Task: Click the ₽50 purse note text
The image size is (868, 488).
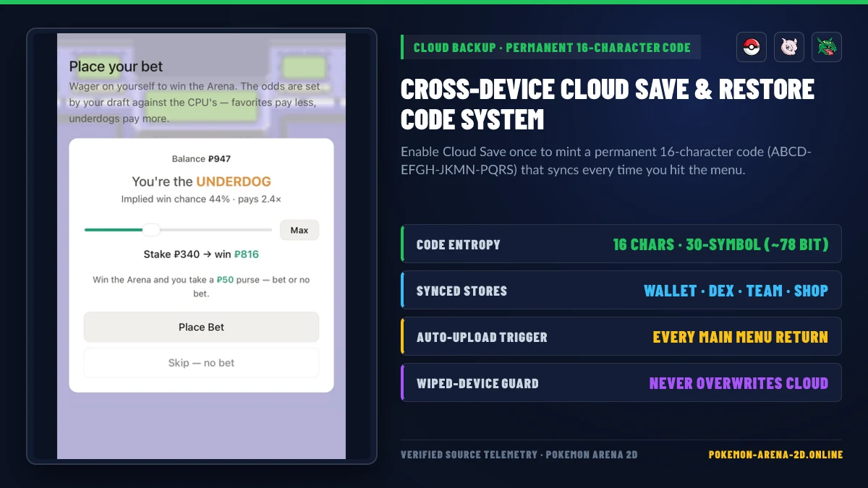Action: pyautogui.click(x=201, y=286)
